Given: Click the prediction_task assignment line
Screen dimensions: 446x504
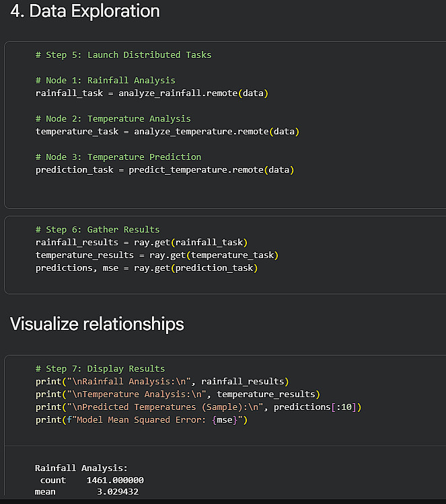Looking at the screenshot, I should tap(165, 169).
